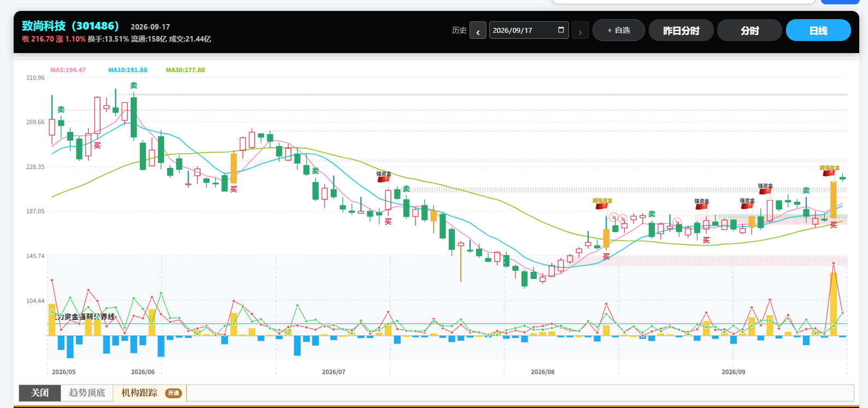
Task: Add stock via the + 自选 button
Action: (x=618, y=30)
